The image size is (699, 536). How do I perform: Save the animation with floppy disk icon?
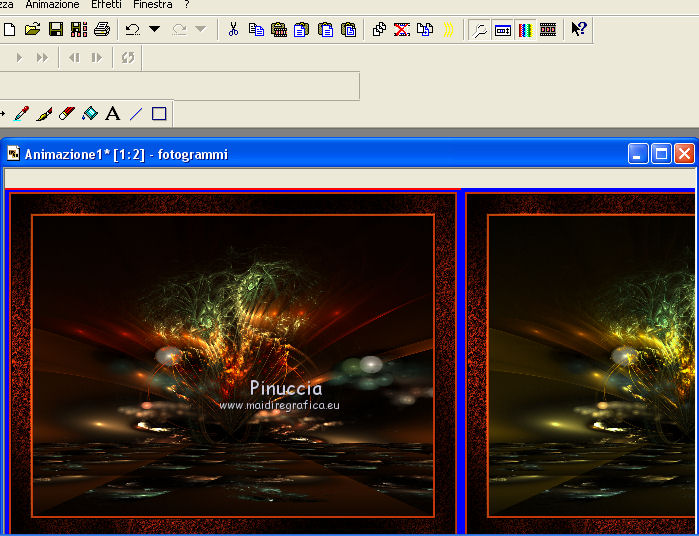point(56,29)
